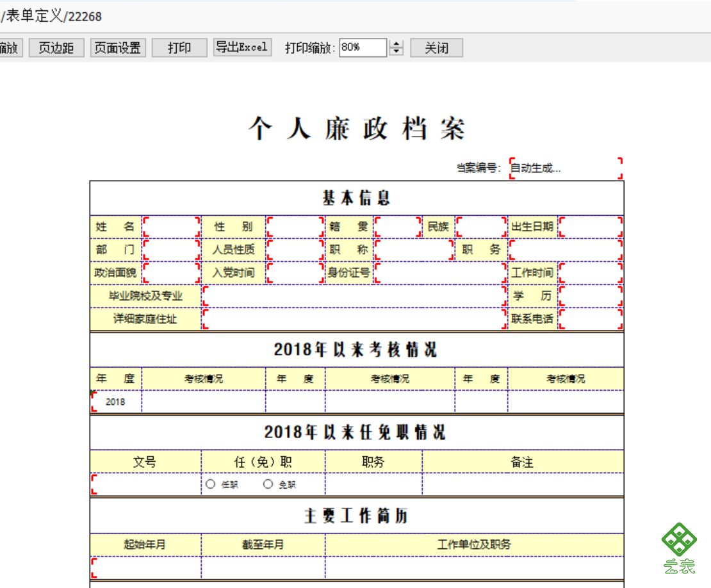Screen dimensions: 711x588
Task: Click the 2018 year cell
Action: click(116, 402)
